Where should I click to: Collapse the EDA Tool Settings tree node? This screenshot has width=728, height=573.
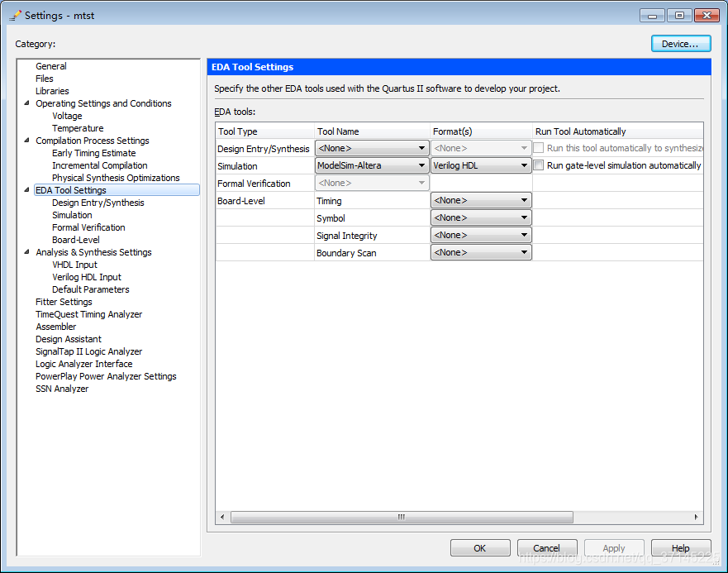[27, 190]
